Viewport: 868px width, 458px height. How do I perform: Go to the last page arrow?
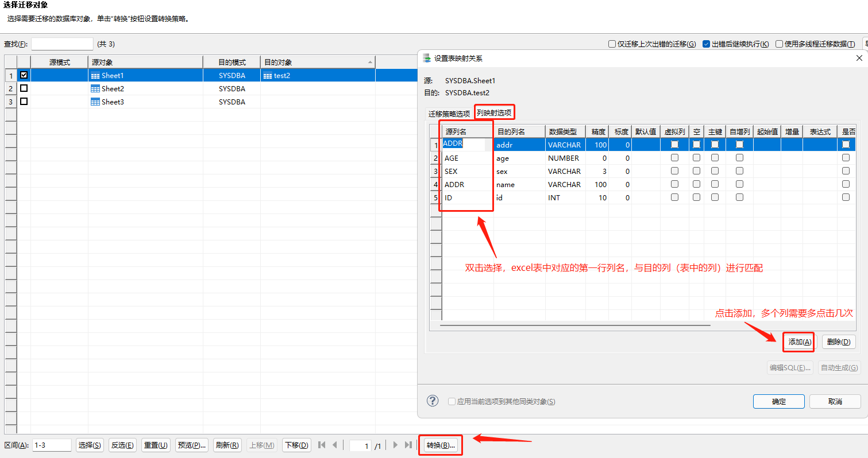coord(408,445)
